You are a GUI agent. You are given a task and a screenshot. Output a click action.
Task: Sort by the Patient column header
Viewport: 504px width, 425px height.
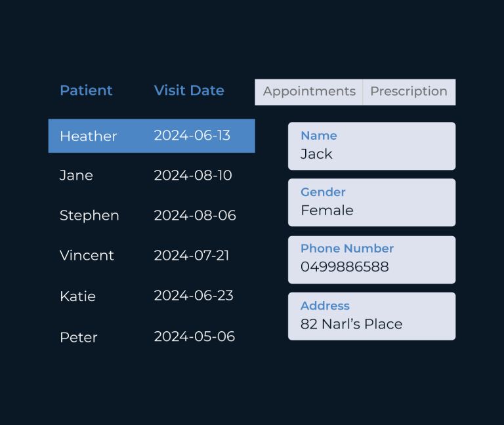pyautogui.click(x=86, y=91)
